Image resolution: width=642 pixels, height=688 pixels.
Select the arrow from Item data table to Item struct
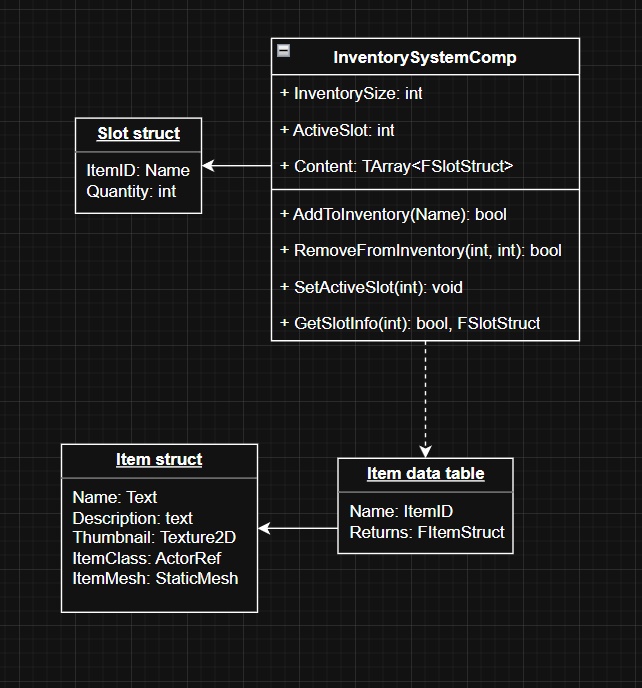coord(298,528)
